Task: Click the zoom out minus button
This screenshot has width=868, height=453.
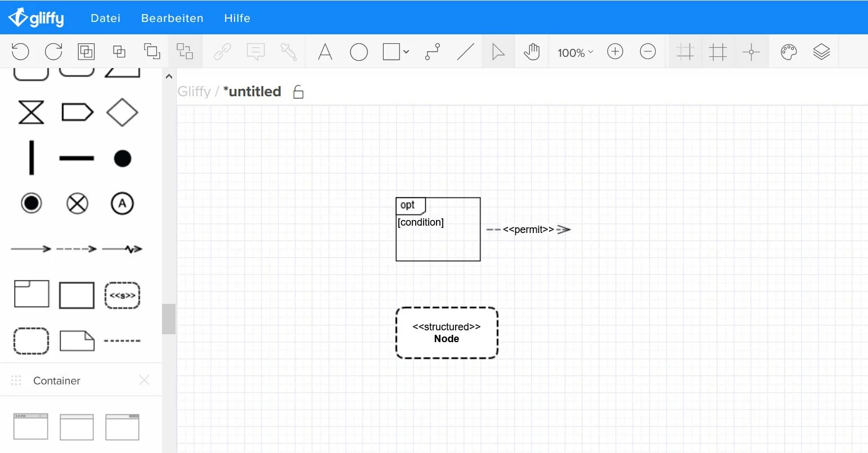Action: [x=648, y=52]
